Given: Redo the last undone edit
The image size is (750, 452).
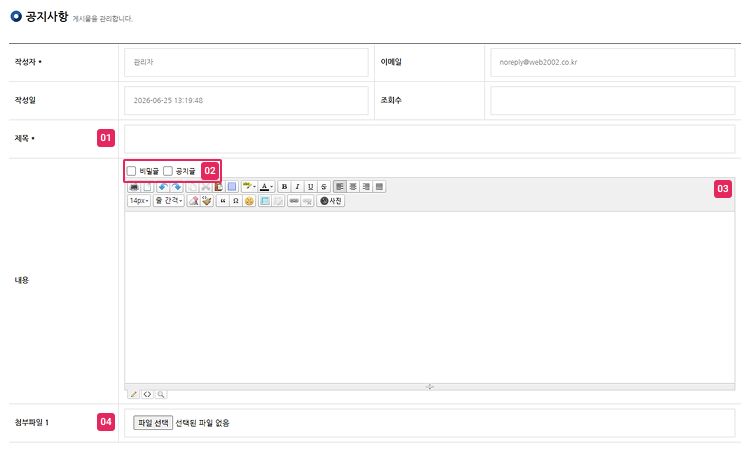Looking at the screenshot, I should tap(176, 187).
